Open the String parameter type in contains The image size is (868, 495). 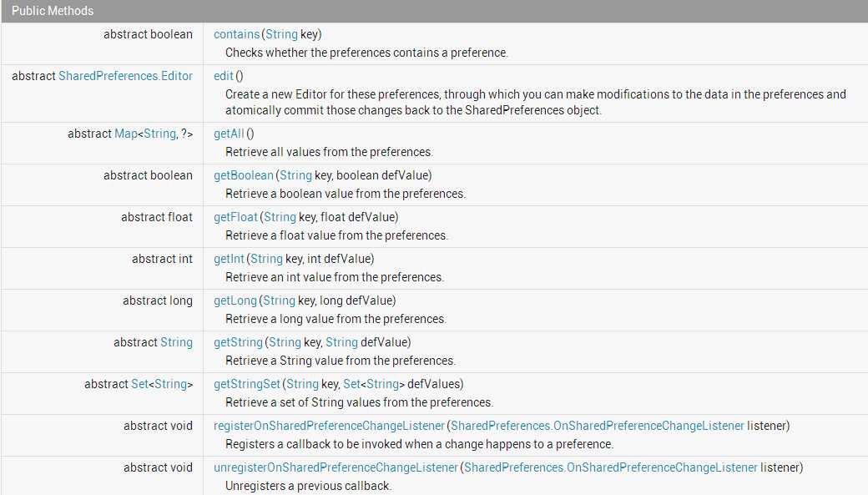(282, 34)
